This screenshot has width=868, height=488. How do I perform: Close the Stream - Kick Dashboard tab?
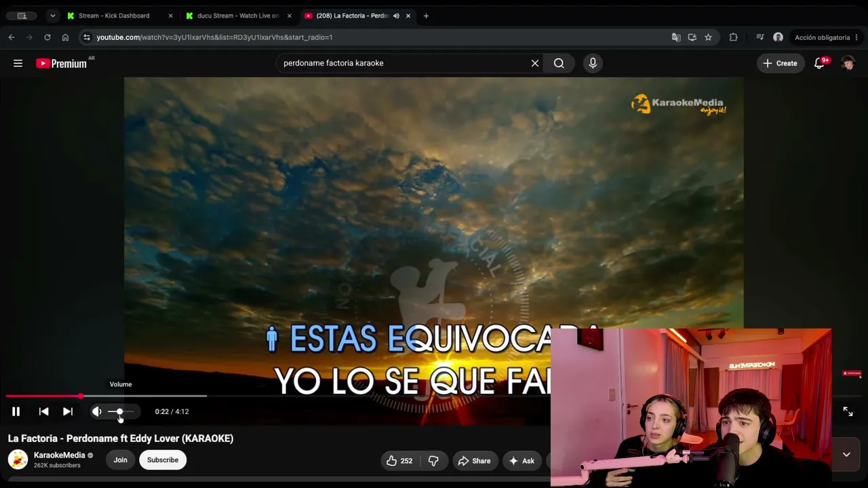(x=170, y=16)
